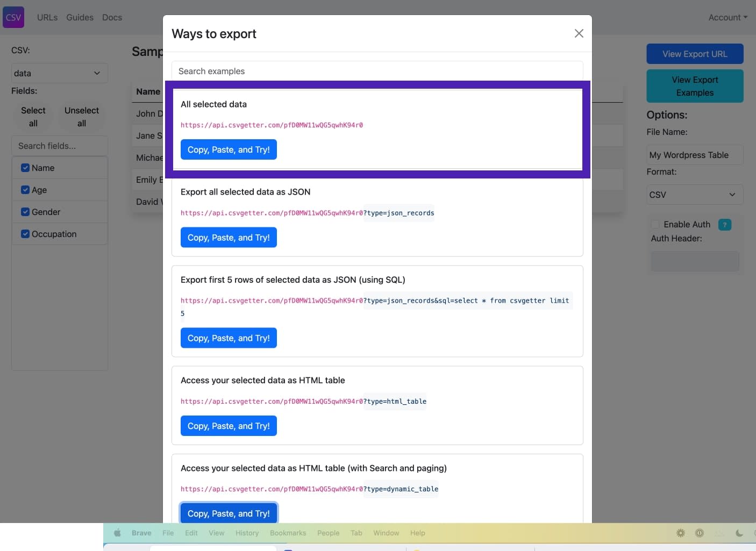Click the Brave menu in the menu bar
This screenshot has width=756, height=551.
[x=141, y=533]
